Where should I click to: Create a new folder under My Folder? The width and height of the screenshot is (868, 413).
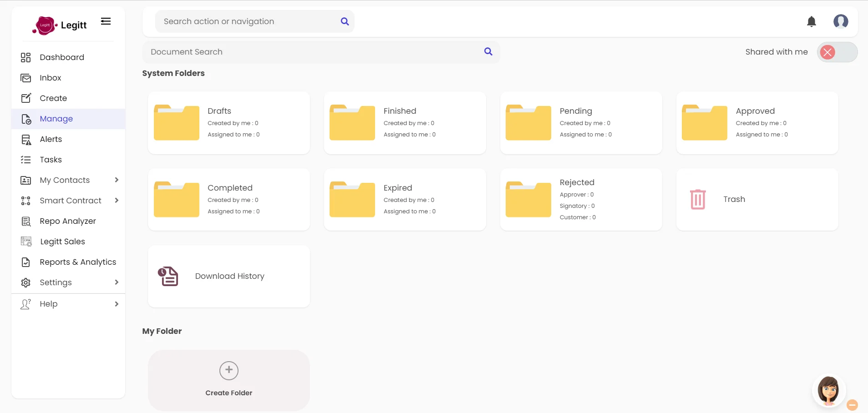point(228,380)
